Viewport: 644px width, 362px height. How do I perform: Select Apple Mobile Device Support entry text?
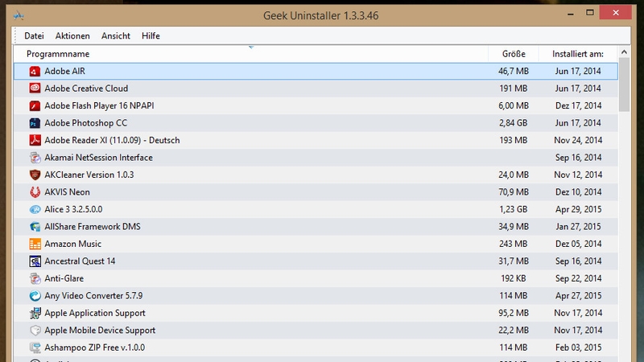click(x=100, y=330)
